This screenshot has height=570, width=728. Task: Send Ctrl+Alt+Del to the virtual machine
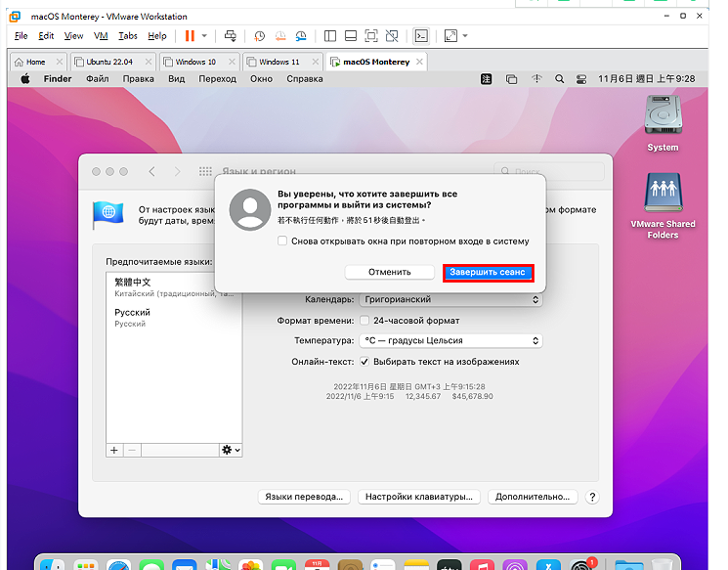[231, 36]
